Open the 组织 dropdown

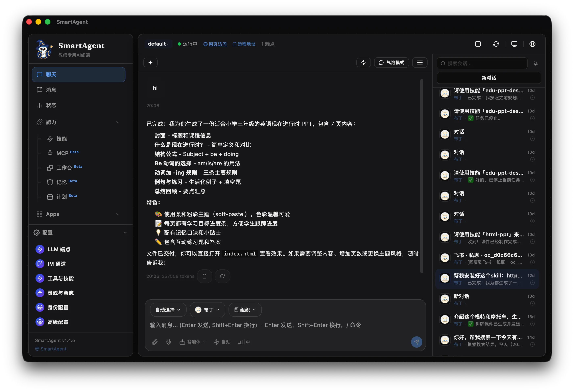(245, 310)
